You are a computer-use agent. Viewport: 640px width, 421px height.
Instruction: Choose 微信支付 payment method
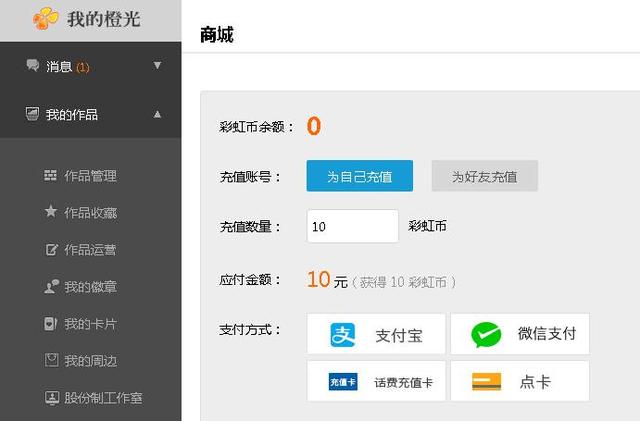pyautogui.click(x=520, y=334)
